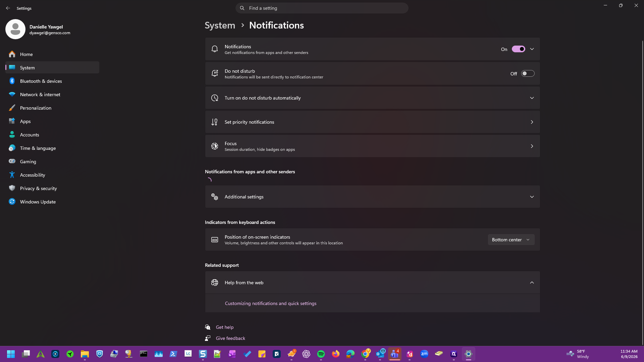644x362 pixels.
Task: Select System in the sidebar
Action: [52, 68]
